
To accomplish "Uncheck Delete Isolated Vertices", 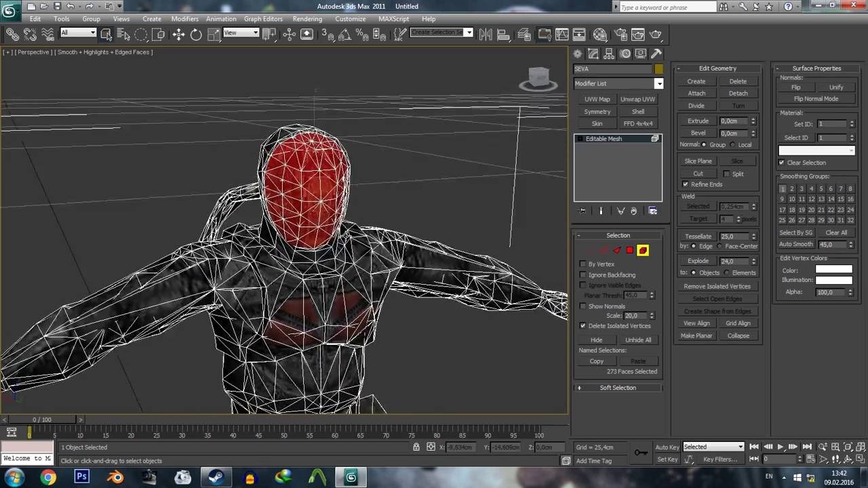I will [x=583, y=326].
